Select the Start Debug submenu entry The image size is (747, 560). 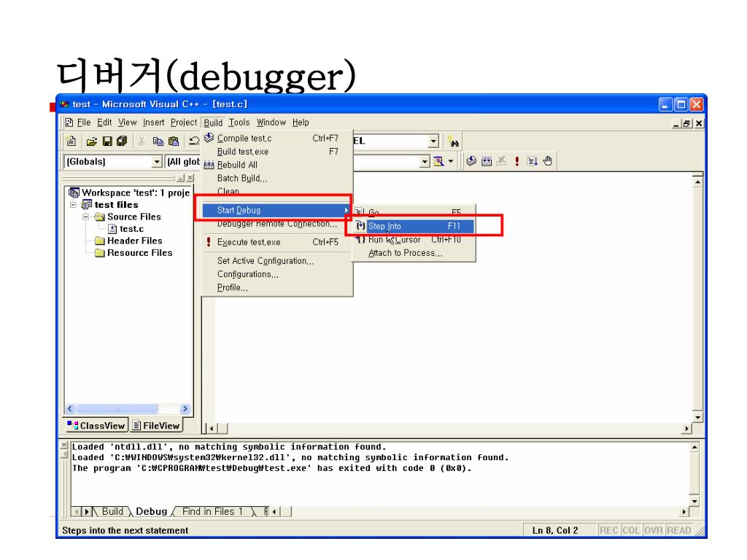click(x=277, y=210)
